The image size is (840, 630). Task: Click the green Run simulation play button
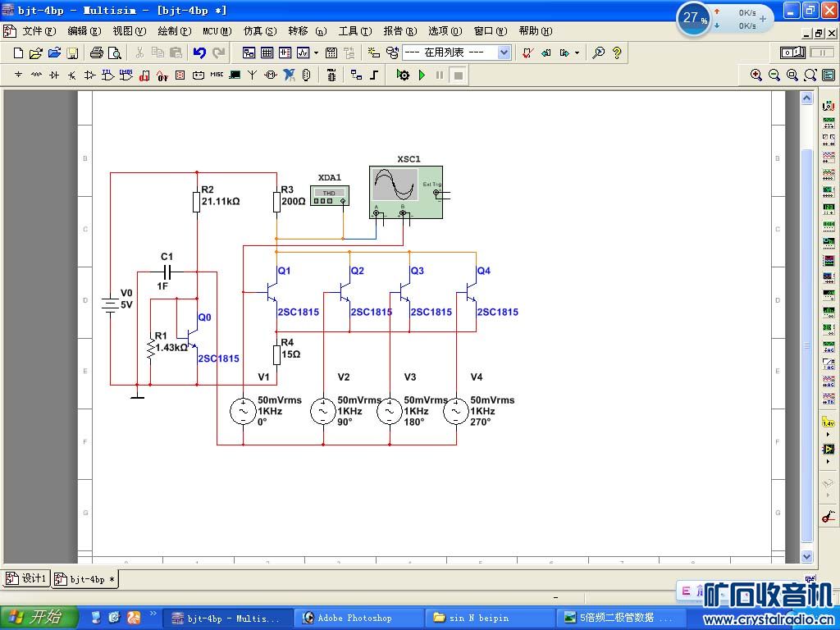coord(422,75)
